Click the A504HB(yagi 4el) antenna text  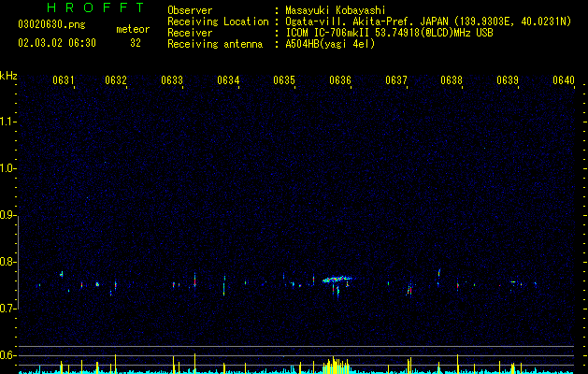click(330, 44)
